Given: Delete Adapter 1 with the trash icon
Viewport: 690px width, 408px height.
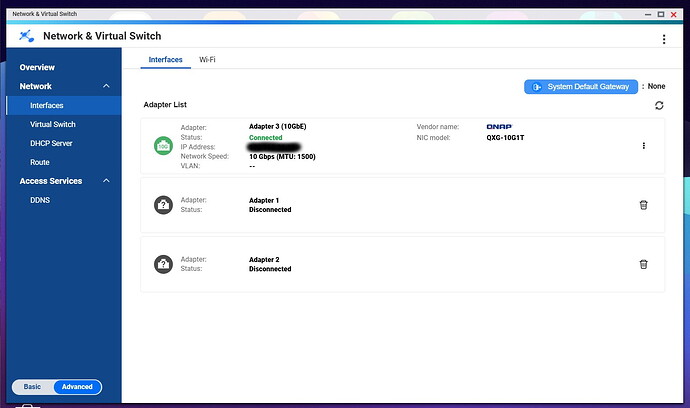Looking at the screenshot, I should click(x=643, y=205).
